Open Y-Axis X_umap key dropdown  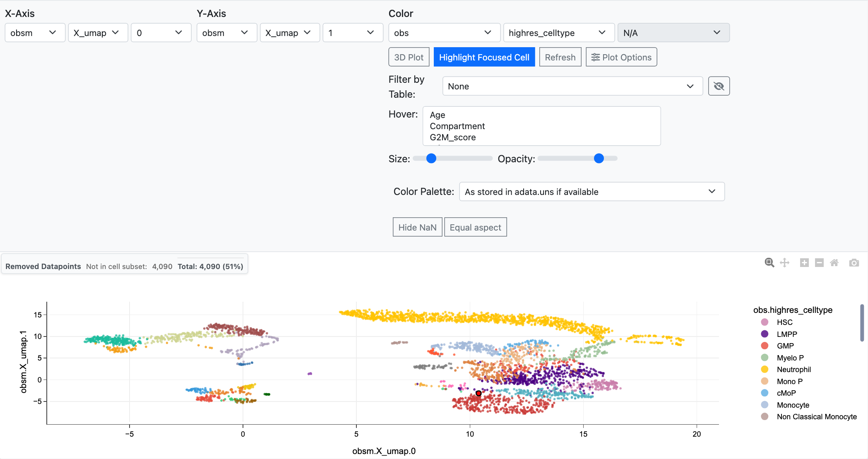[x=290, y=33]
